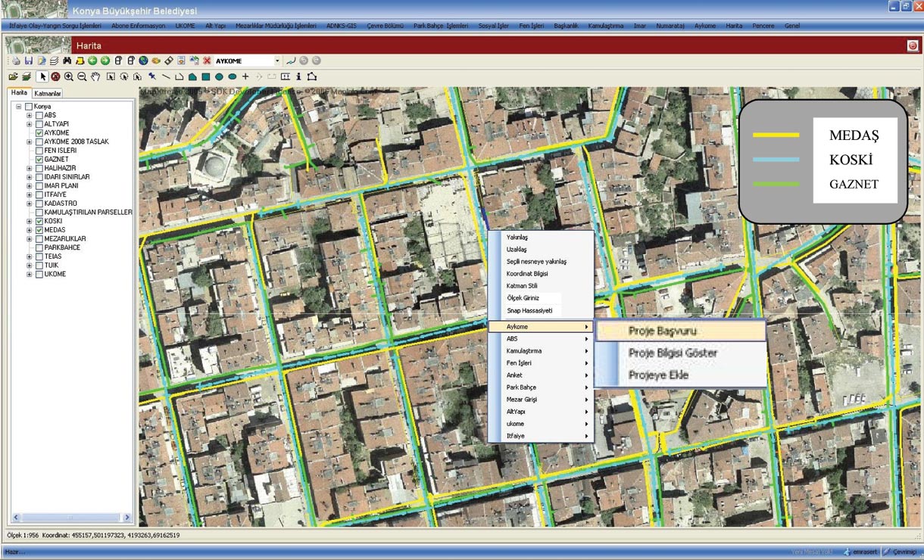This screenshot has height=560, width=924.
Task: Open the AYKOME layer dropdown
Action: tap(277, 61)
